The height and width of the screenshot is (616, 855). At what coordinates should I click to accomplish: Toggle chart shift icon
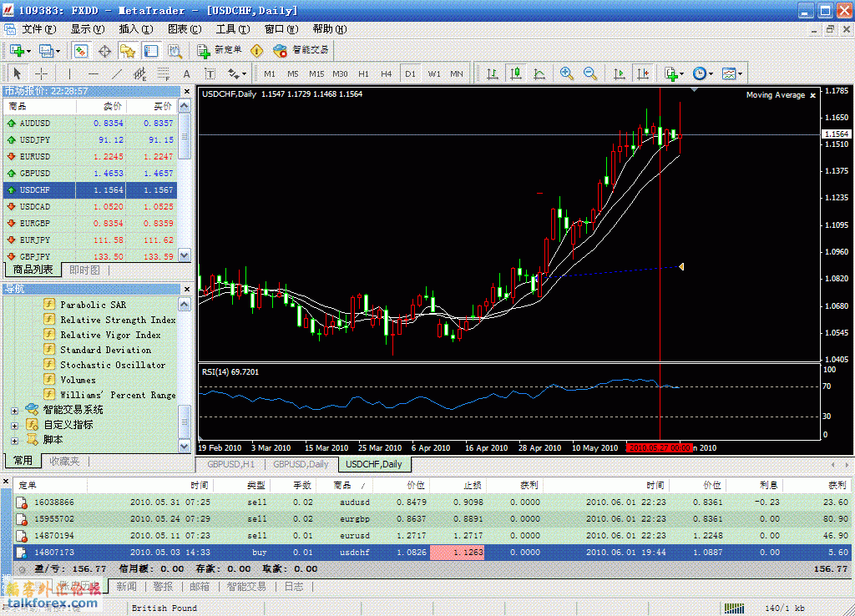click(642, 73)
